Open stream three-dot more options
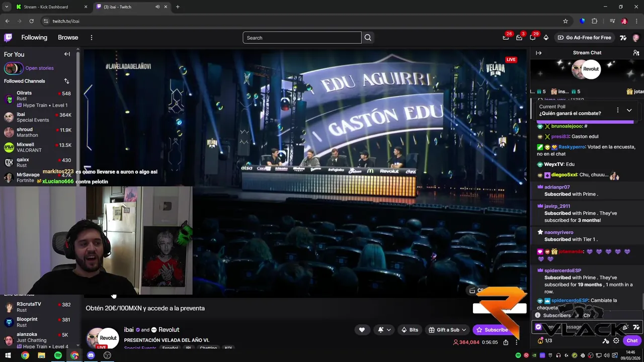This screenshot has height=362, width=644. (x=516, y=342)
